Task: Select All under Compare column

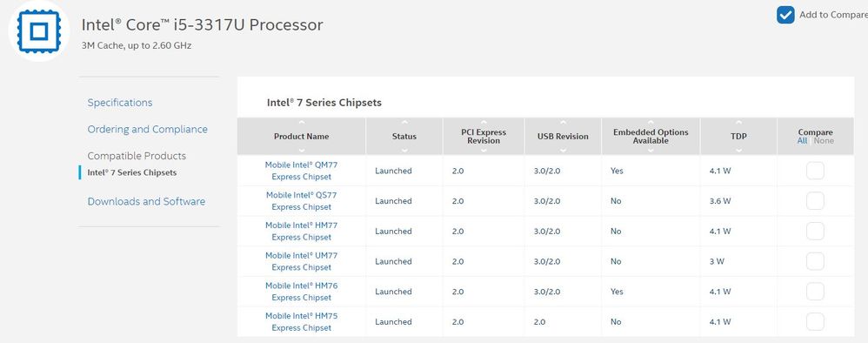Action: pos(802,141)
